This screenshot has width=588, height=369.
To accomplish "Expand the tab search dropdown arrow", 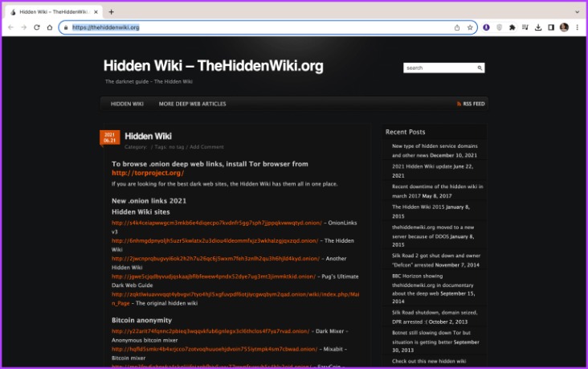I will 577,12.
